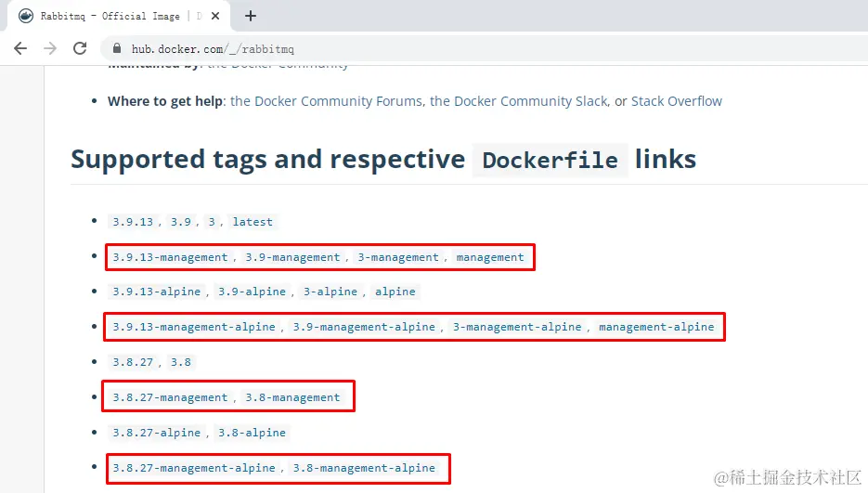Open the Stack Overflow link
Viewport: 868px width, 493px height.
click(x=677, y=101)
